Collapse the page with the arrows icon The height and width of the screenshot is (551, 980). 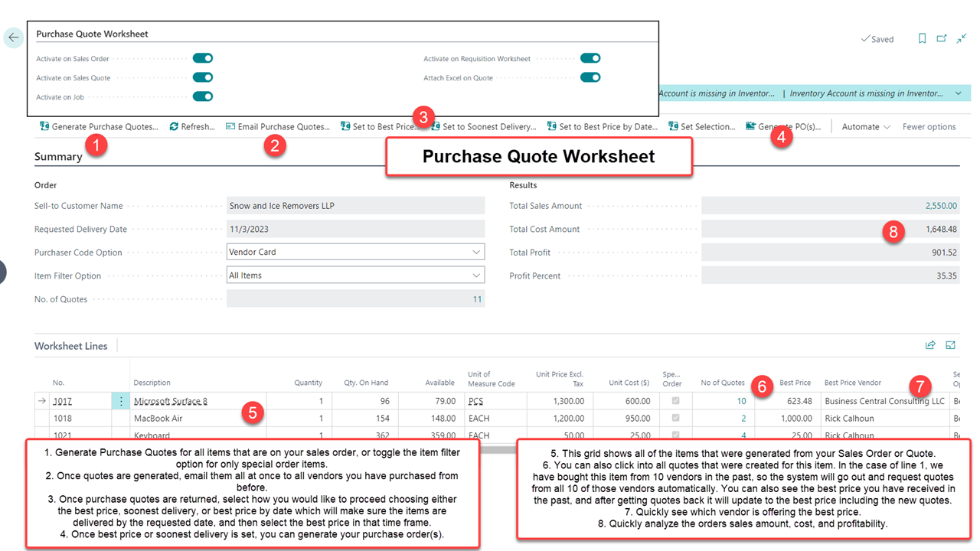pyautogui.click(x=962, y=39)
